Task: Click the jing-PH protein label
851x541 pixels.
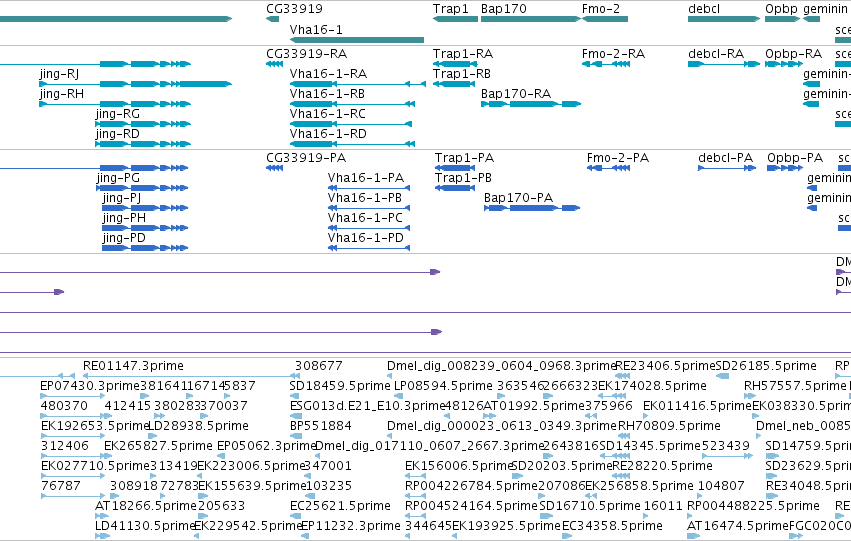Action: (124, 219)
